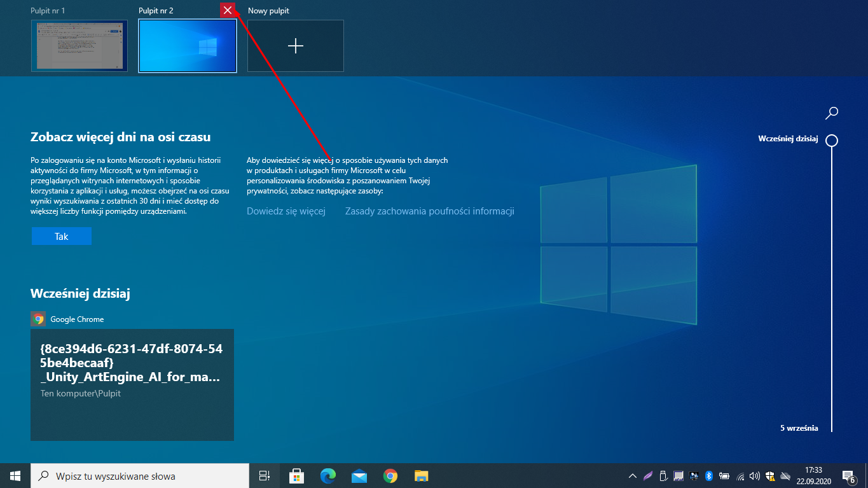Image resolution: width=868 pixels, height=488 pixels.
Task: Open Microsoft Edge from the taskbar
Action: (x=327, y=475)
